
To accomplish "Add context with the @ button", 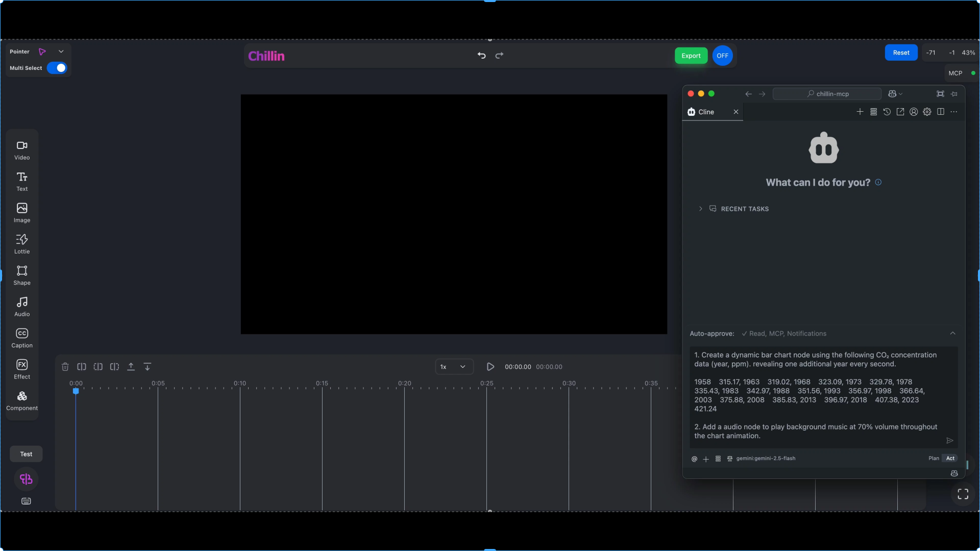I will [694, 459].
